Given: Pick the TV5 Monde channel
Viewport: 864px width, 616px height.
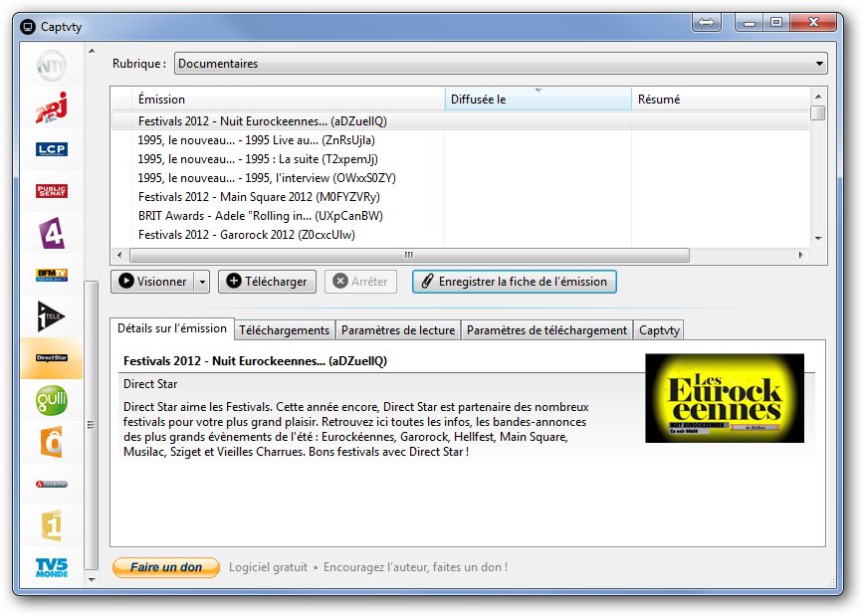Looking at the screenshot, I should click(51, 567).
